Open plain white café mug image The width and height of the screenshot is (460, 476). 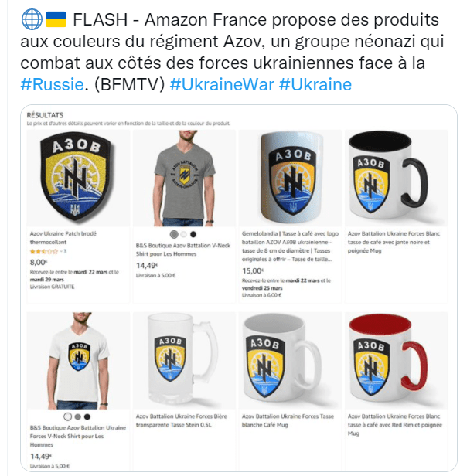tap(290, 361)
